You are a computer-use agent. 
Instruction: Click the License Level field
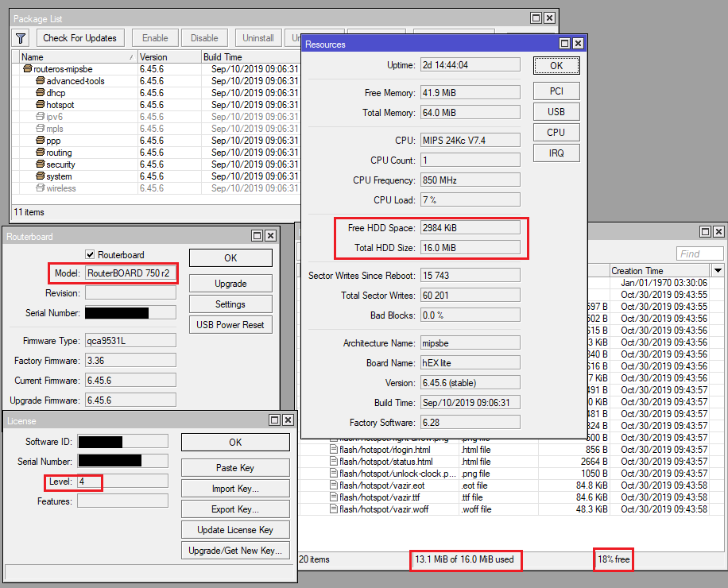click(122, 482)
